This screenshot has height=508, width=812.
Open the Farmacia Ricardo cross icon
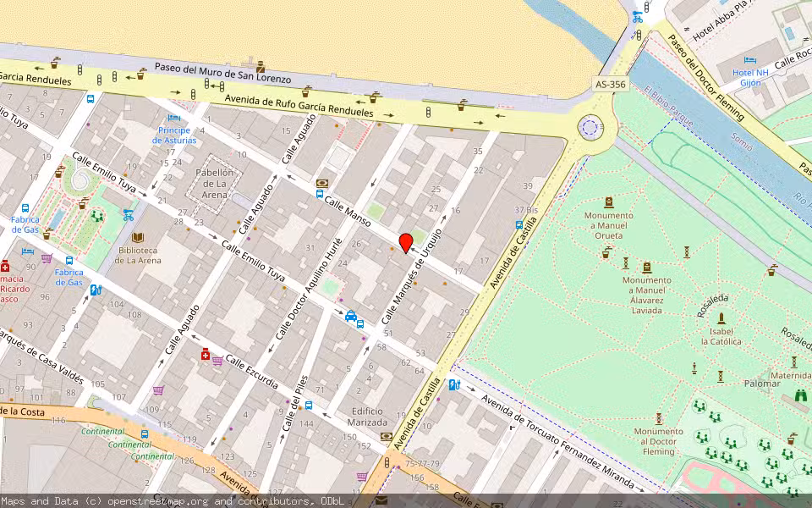[x=6, y=268]
